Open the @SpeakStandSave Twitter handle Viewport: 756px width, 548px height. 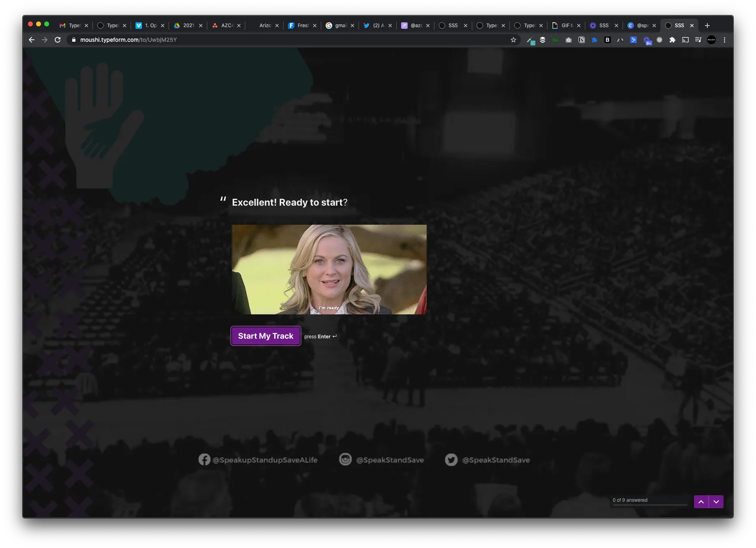[x=496, y=460]
